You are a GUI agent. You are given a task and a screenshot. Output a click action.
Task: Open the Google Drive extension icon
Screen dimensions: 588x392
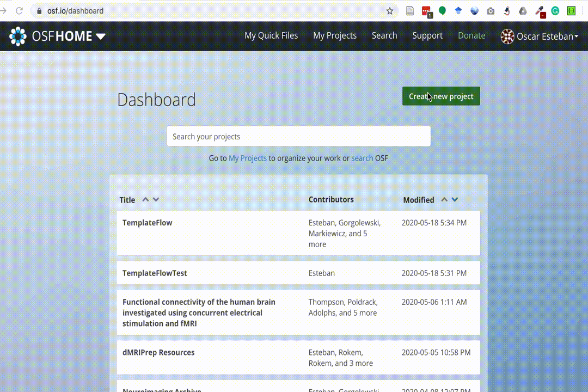523,11
